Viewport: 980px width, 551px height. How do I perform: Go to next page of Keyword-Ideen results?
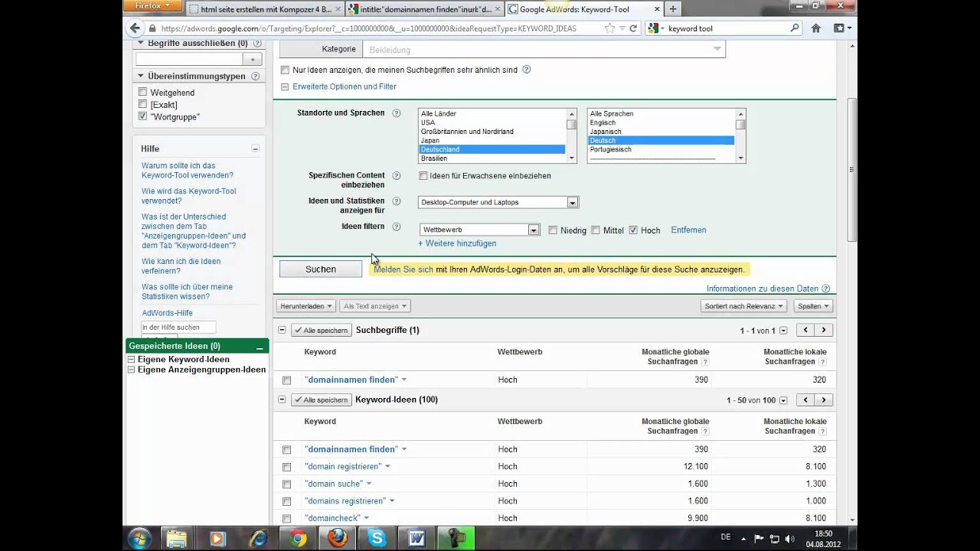point(824,400)
